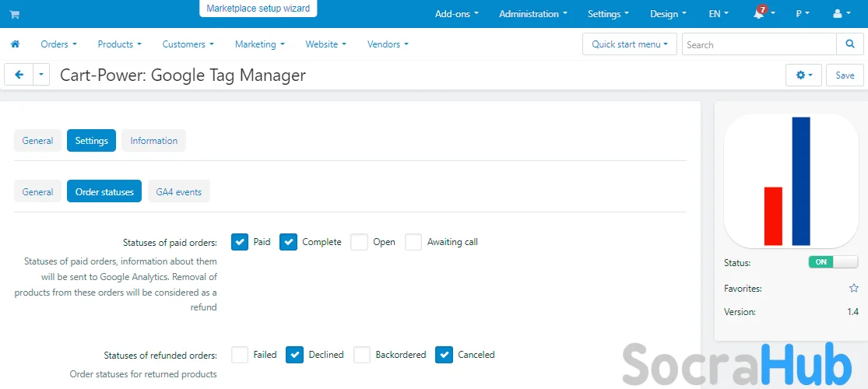Mark add-on as favorite with star

pyautogui.click(x=853, y=288)
